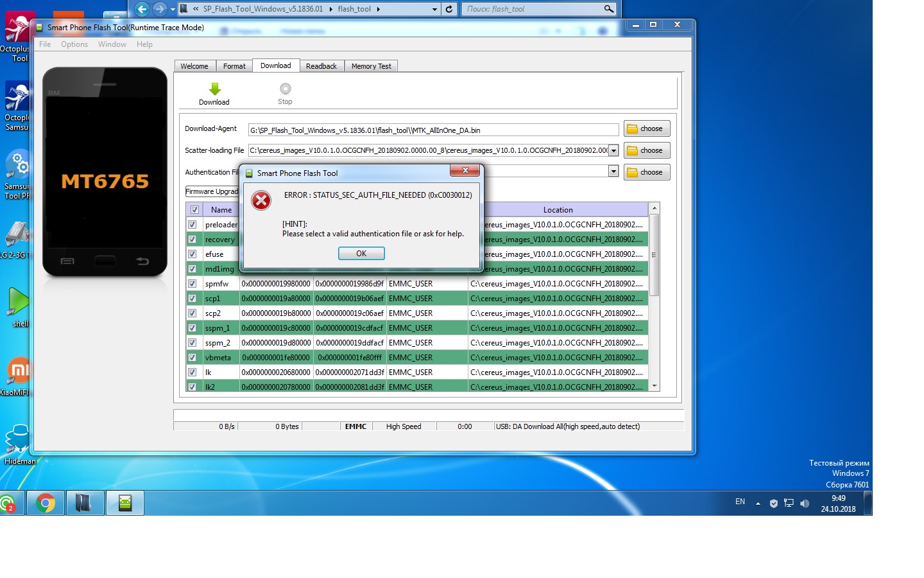This screenshot has width=924, height=578.
Task: Expand the Explorer address bar history dropdown
Action: [x=434, y=9]
